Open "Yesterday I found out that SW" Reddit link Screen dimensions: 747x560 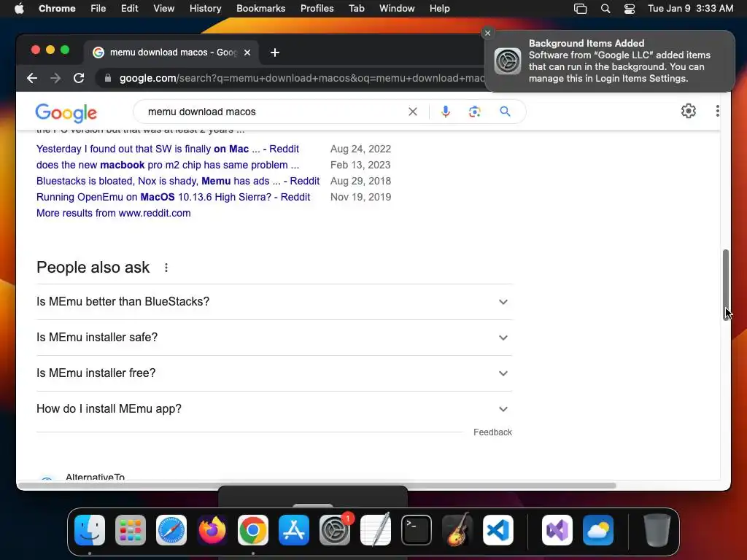pos(168,149)
